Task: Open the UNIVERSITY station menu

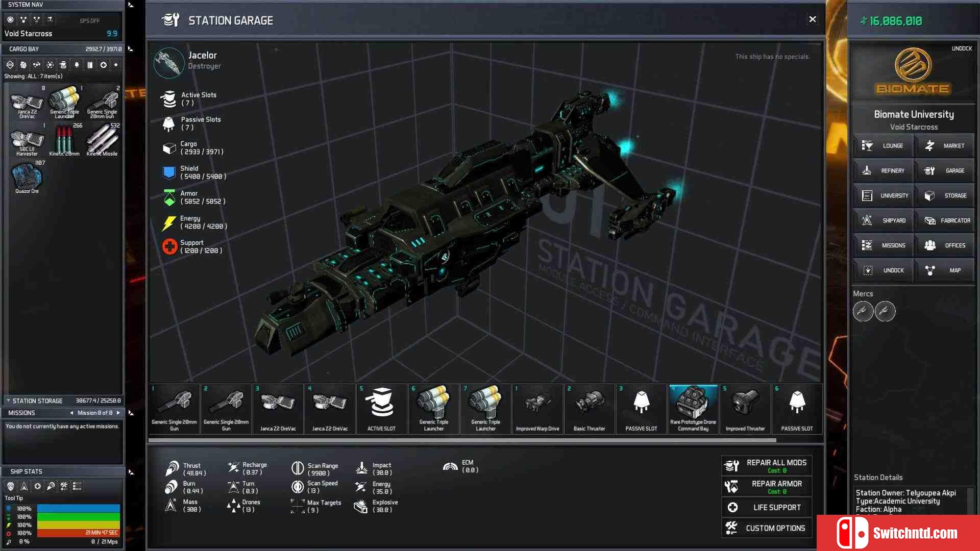Action: [x=883, y=196]
